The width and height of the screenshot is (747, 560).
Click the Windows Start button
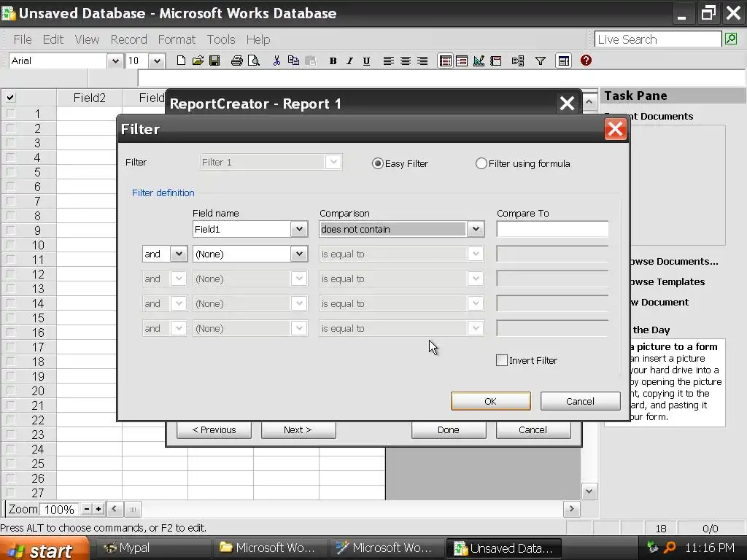[44, 548]
